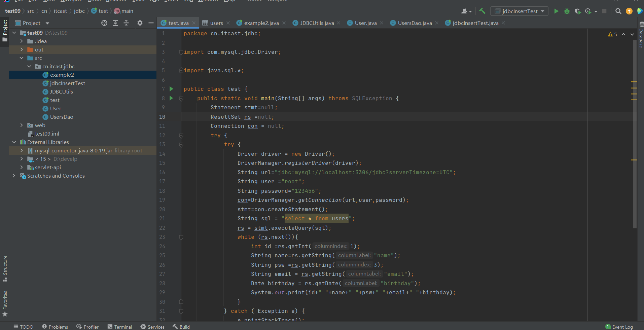644x330 pixels.
Task: Build project with the hammer icon
Action: pyautogui.click(x=482, y=11)
